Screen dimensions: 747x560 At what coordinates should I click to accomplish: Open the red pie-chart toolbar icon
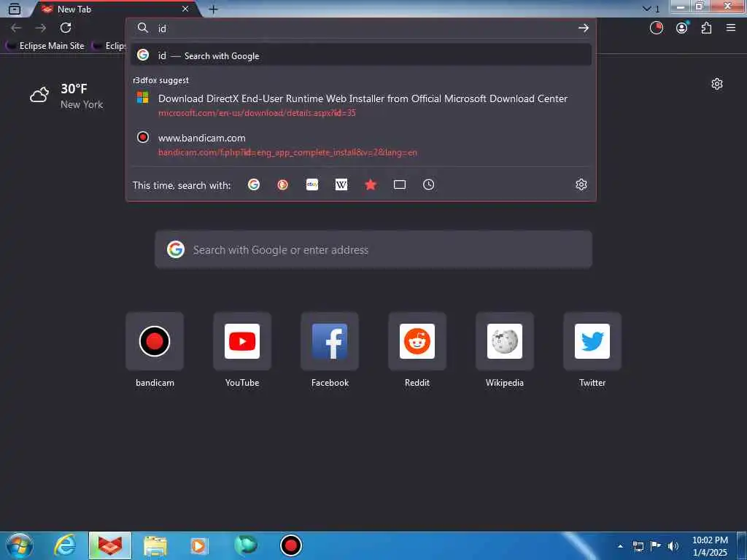pyautogui.click(x=657, y=28)
